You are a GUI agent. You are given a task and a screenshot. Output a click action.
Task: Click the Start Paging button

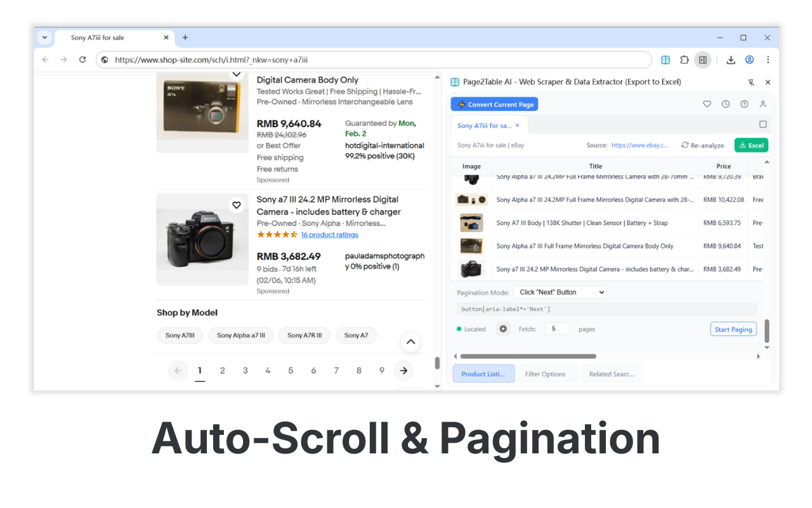[x=733, y=329]
